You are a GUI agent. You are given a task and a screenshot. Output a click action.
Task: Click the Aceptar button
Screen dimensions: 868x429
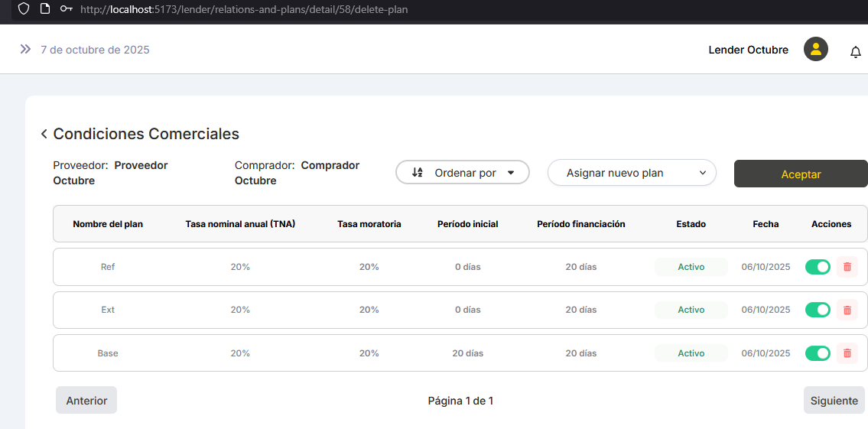(801, 174)
